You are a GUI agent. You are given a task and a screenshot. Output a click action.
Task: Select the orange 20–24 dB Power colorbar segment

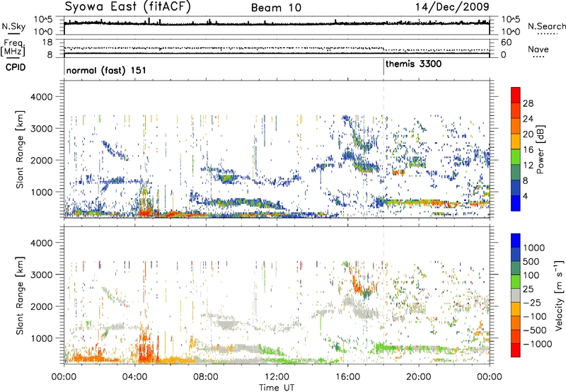point(516,126)
